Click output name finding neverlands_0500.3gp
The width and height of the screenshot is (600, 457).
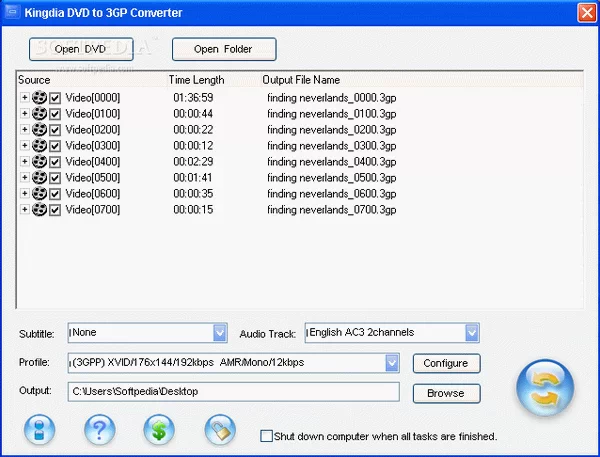pyautogui.click(x=331, y=178)
